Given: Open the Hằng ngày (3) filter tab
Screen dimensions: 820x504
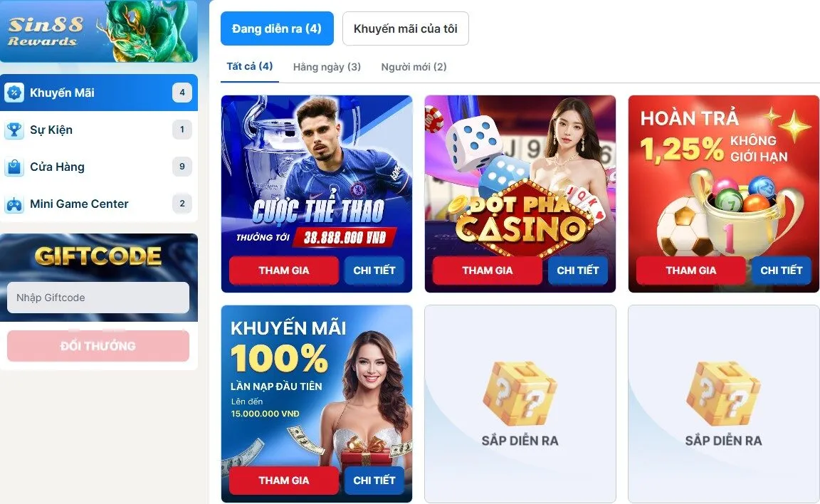Looking at the screenshot, I should click(327, 67).
